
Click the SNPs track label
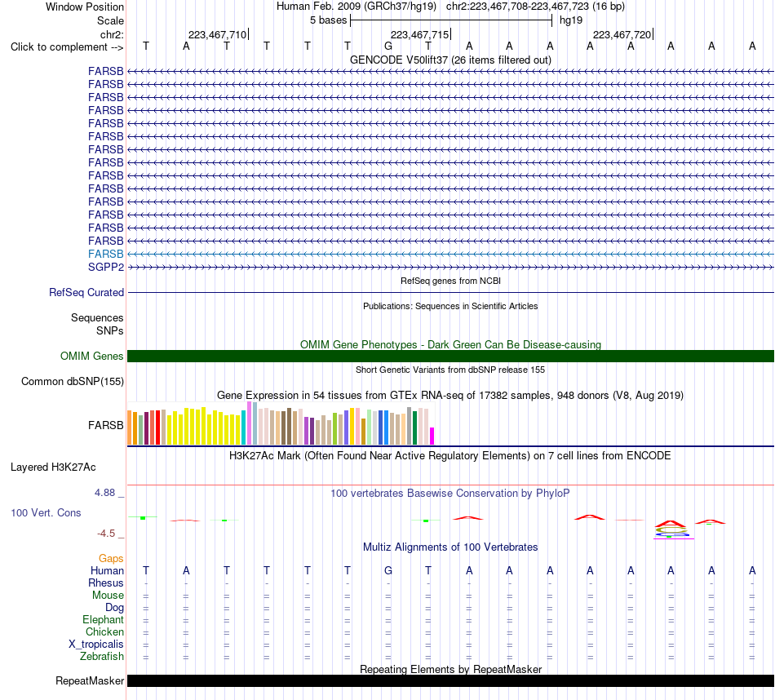tap(110, 330)
